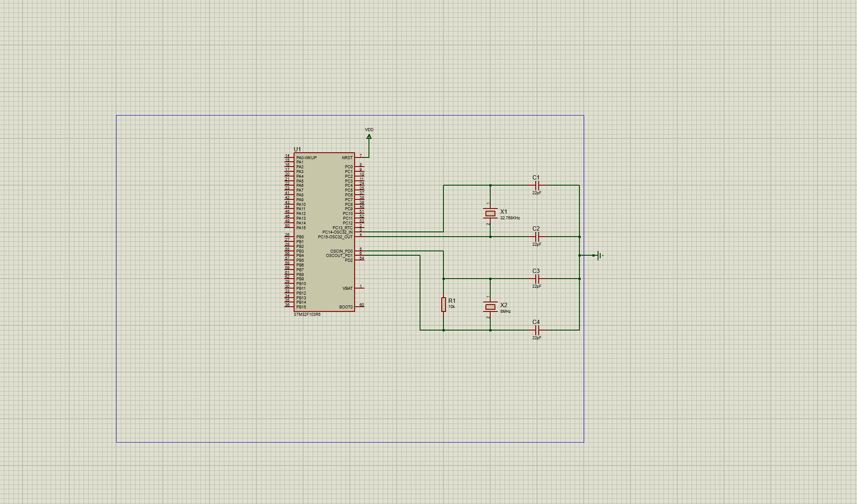Click the VDD power terminal arrow
857x504 pixels.
(369, 137)
